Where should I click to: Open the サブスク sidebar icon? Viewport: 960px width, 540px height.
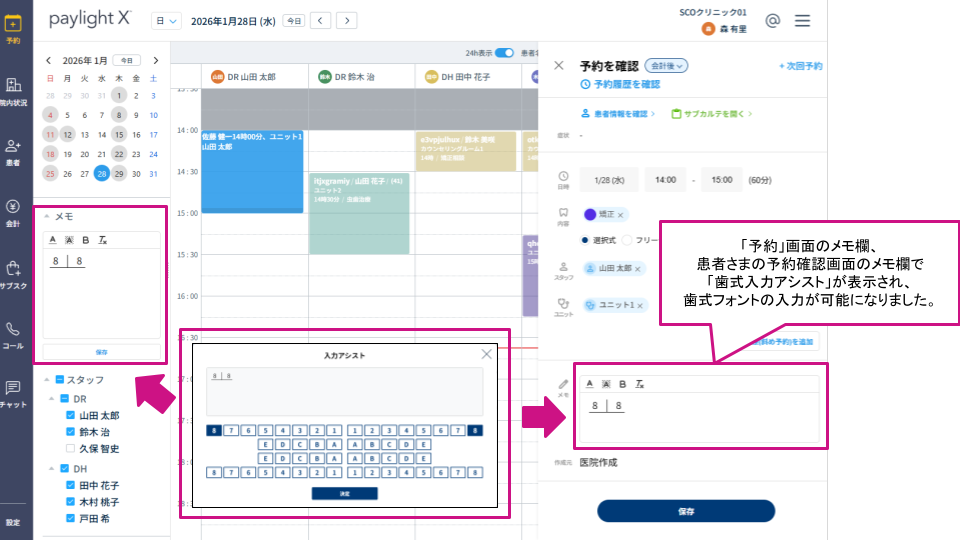13,275
